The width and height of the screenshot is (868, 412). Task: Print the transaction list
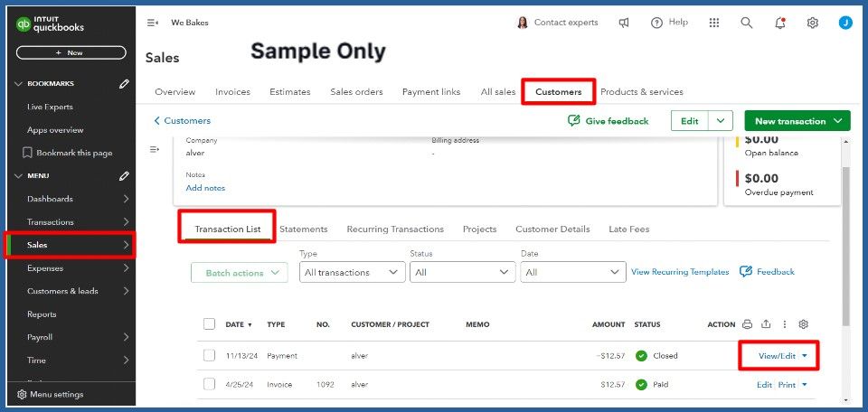click(x=748, y=324)
